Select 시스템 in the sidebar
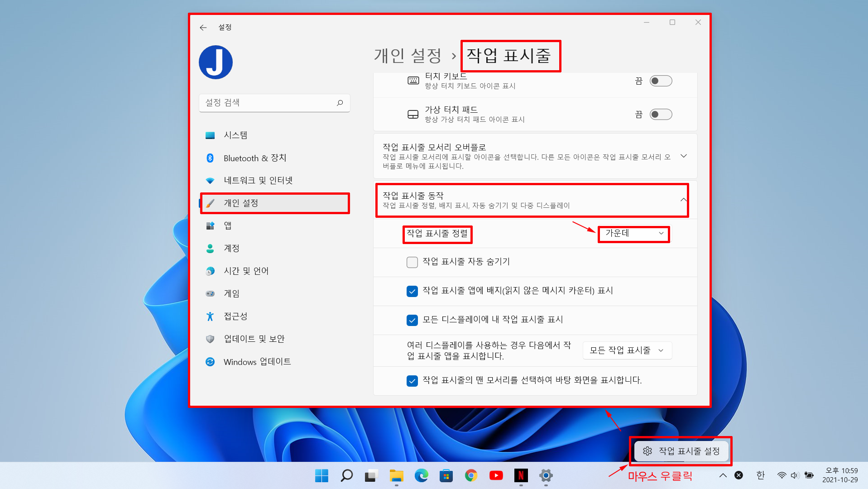868x489 pixels. point(274,135)
